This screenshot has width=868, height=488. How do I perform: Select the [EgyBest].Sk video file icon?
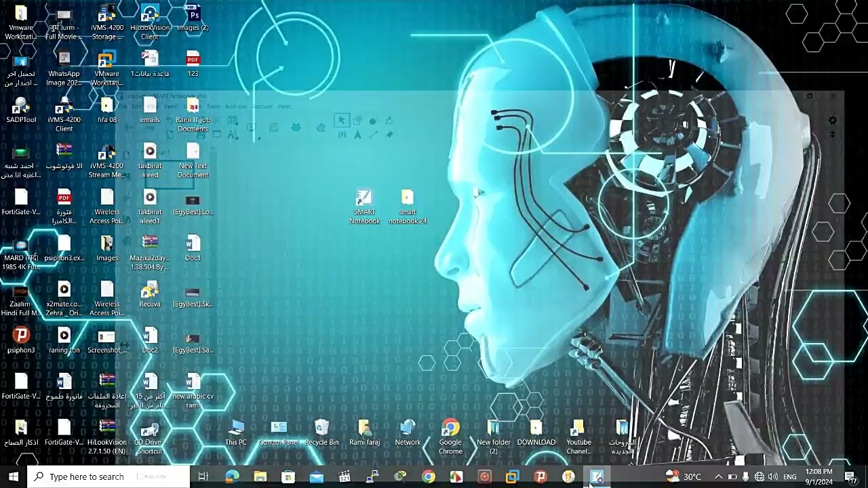pos(193,295)
